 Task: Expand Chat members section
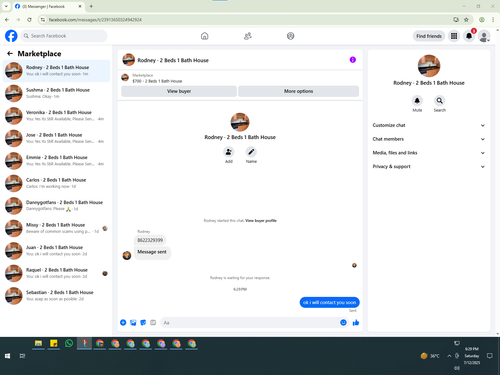[x=429, y=139]
